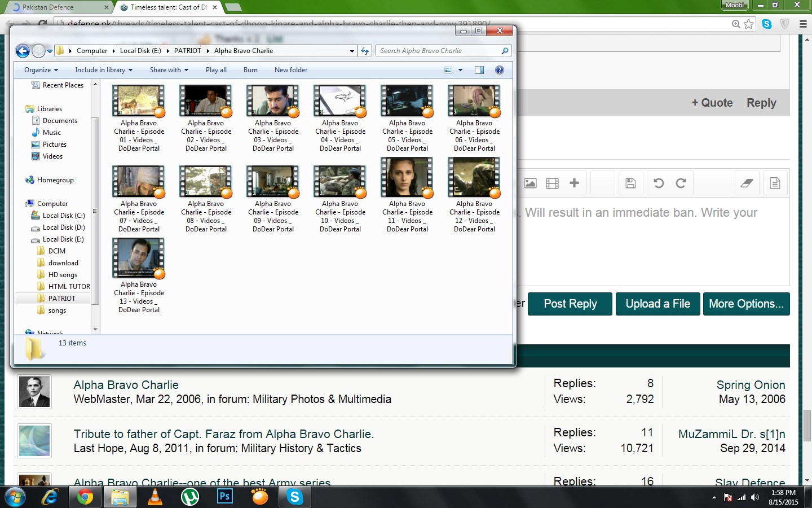812x508 pixels.
Task: Select Episode 09 video file
Action: point(273,199)
